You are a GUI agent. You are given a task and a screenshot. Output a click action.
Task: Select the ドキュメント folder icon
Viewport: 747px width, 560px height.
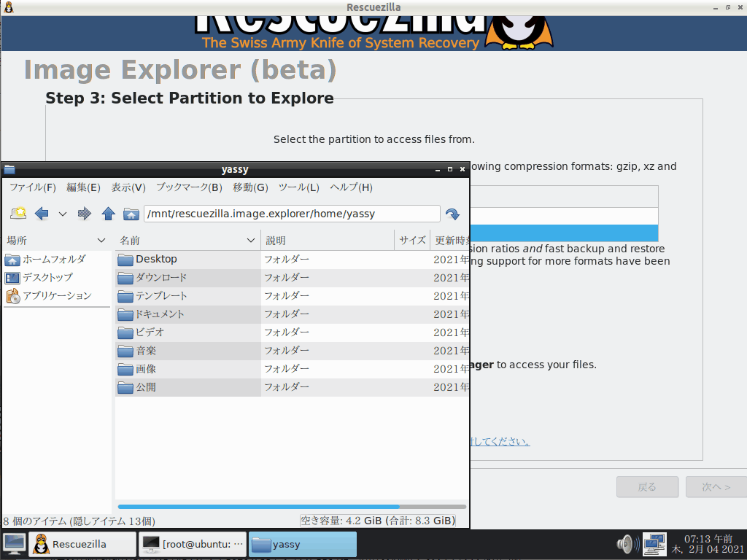tap(125, 314)
